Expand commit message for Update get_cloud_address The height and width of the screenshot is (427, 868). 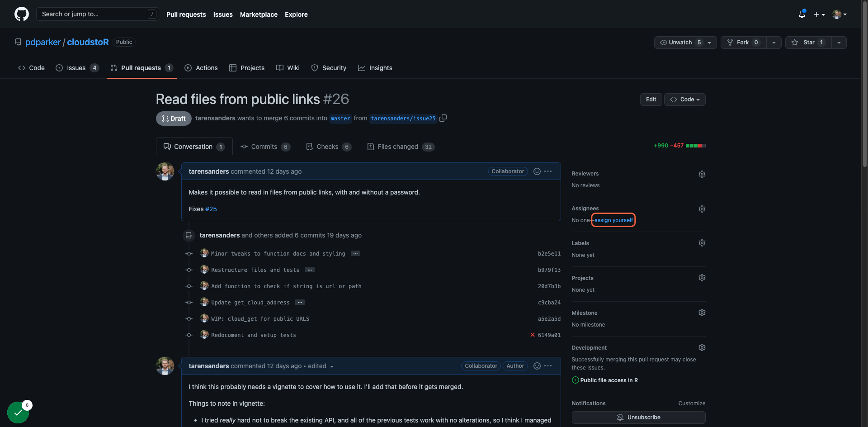[x=300, y=303]
